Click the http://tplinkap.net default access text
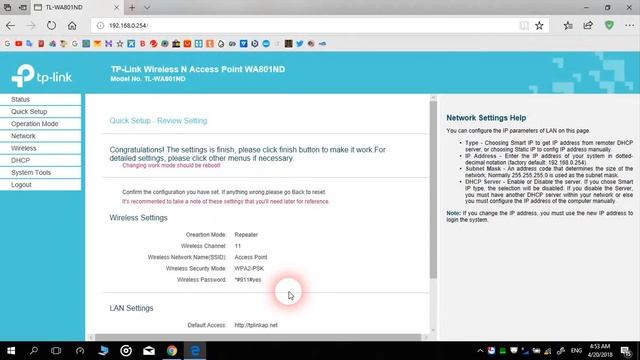Viewport: 640px width, 360px height. 256,325
